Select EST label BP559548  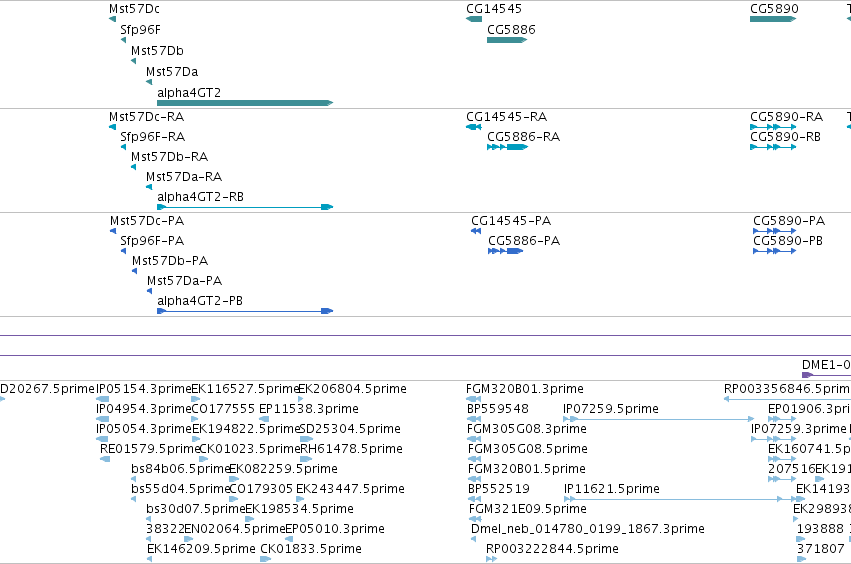498,409
